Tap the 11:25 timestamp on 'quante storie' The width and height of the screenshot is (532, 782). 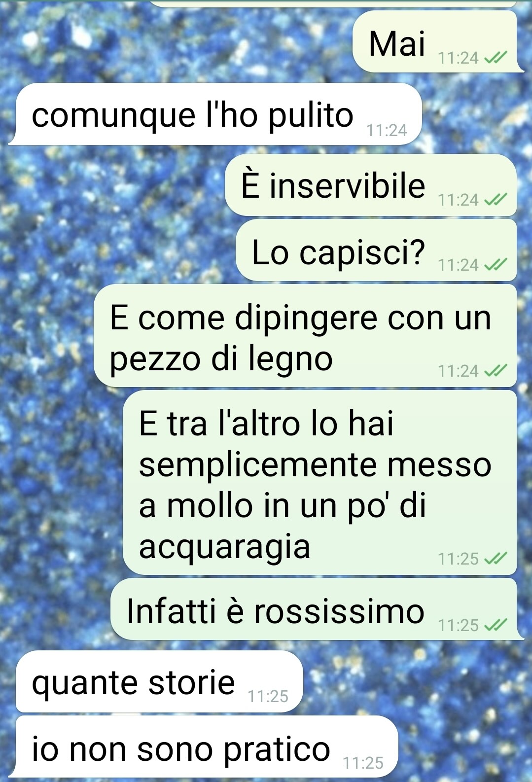268,696
